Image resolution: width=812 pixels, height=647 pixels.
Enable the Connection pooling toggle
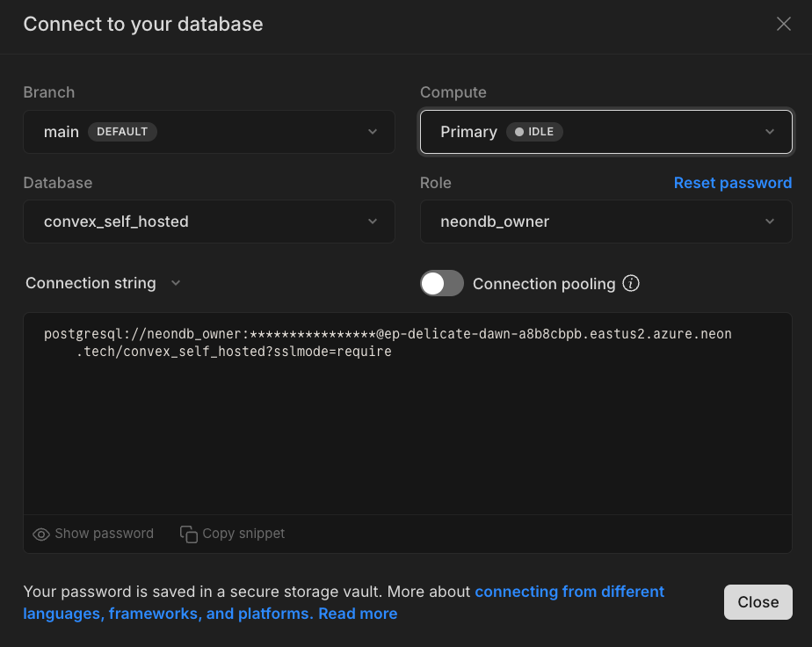[441, 283]
